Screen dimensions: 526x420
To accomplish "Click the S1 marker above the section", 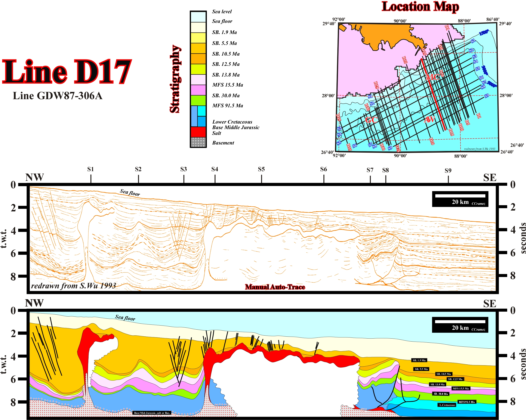I will click(90, 169).
